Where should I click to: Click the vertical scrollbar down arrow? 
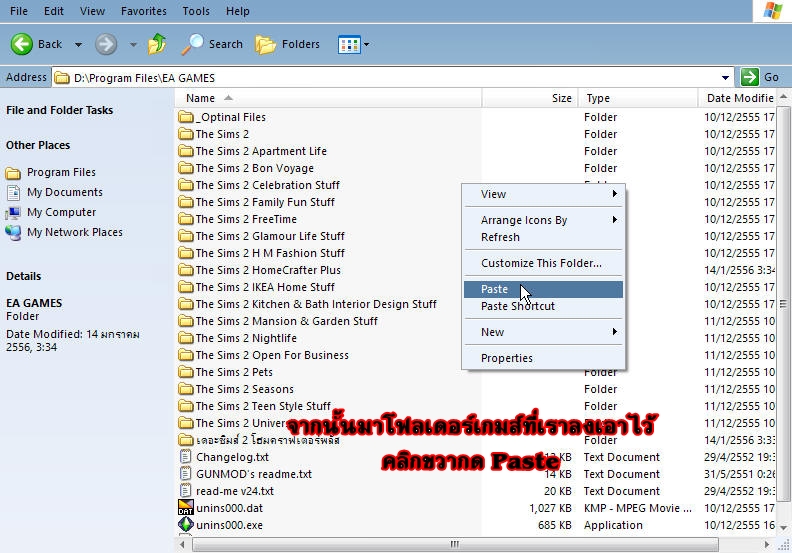[783, 528]
